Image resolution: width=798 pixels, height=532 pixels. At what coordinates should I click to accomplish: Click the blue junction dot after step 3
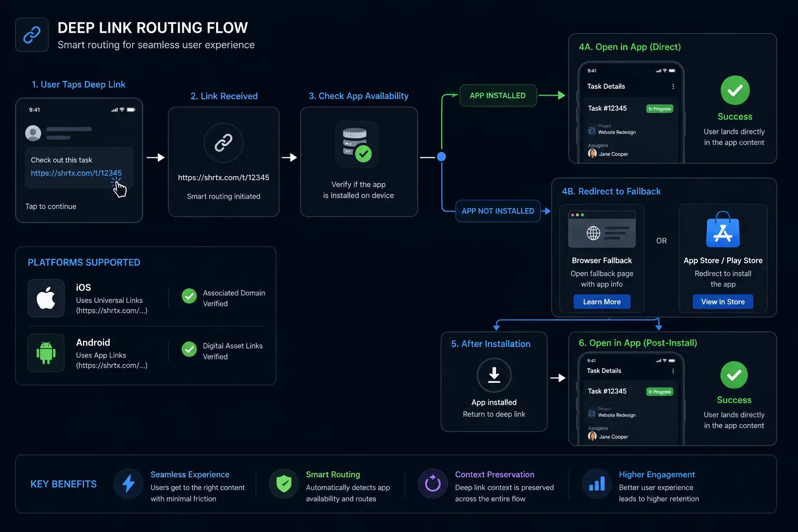click(442, 156)
